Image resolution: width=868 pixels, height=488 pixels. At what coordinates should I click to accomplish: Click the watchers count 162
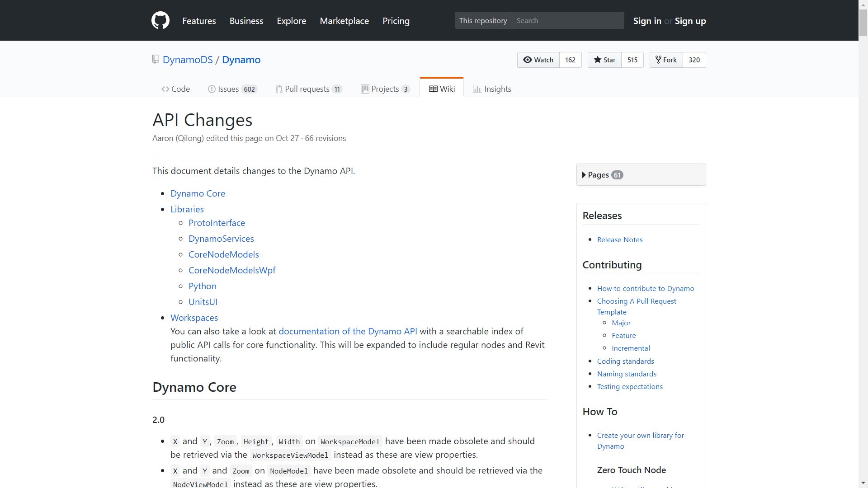point(571,60)
